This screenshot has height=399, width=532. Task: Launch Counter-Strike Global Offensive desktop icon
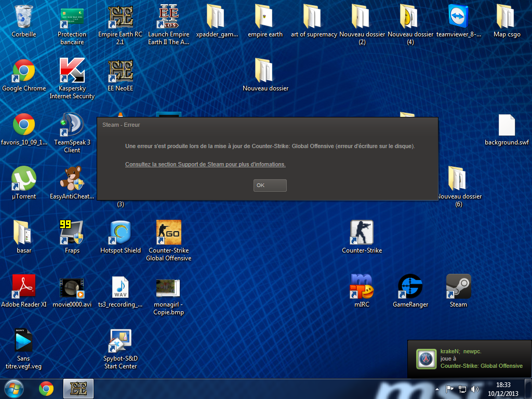[x=168, y=233]
